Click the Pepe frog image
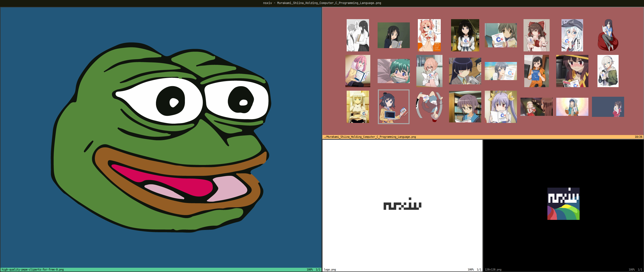The height and width of the screenshot is (272, 644). (161, 136)
